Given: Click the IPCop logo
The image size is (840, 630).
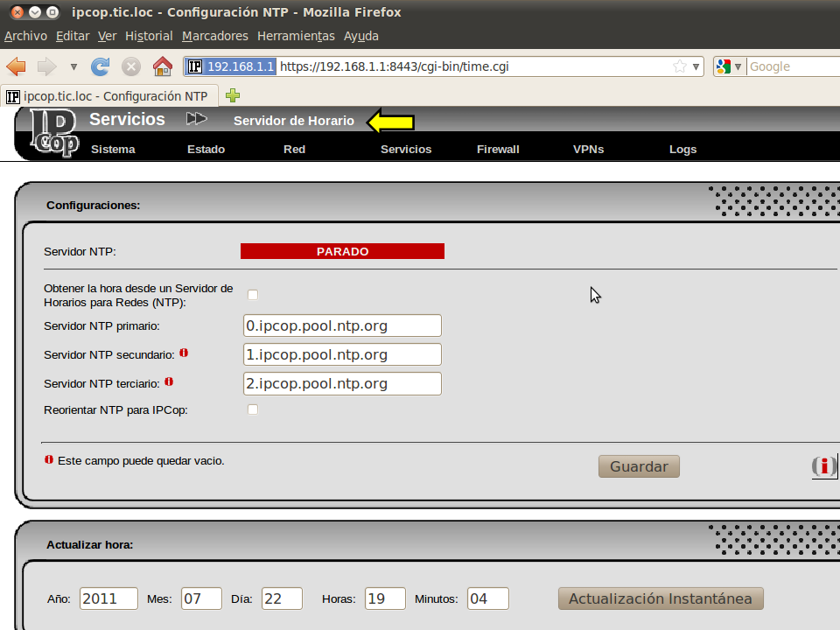Looking at the screenshot, I should point(53,134).
